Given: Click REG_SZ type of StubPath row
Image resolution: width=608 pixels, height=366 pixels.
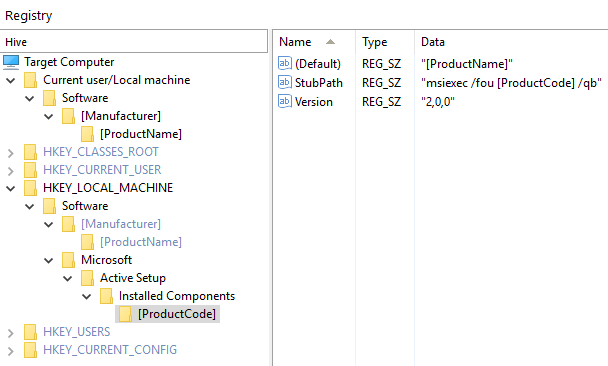Looking at the screenshot, I should pos(382,83).
